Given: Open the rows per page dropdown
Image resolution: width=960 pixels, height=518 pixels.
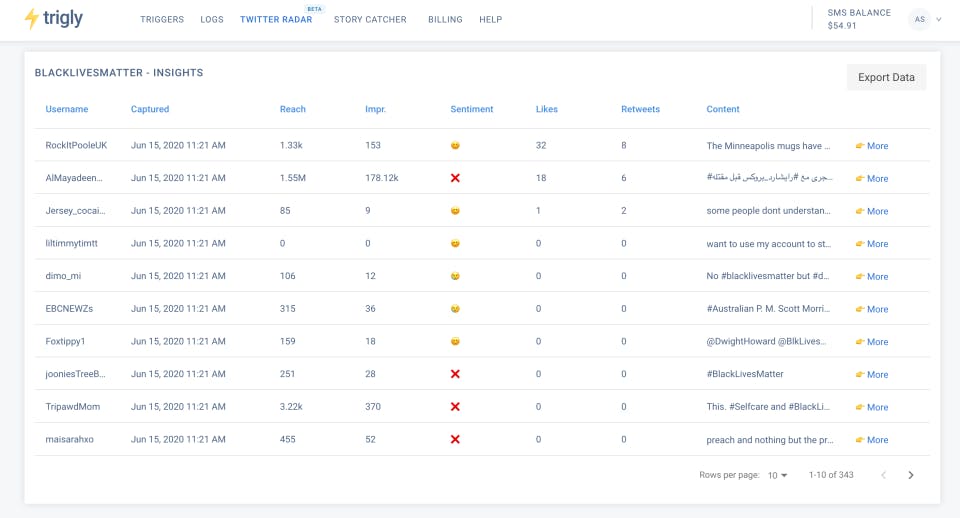Looking at the screenshot, I should tap(777, 475).
